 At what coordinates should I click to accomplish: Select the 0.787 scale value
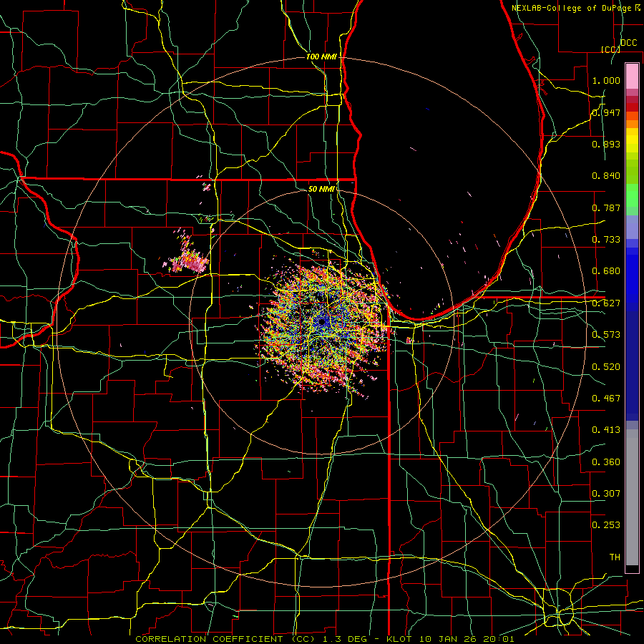[x=606, y=208]
